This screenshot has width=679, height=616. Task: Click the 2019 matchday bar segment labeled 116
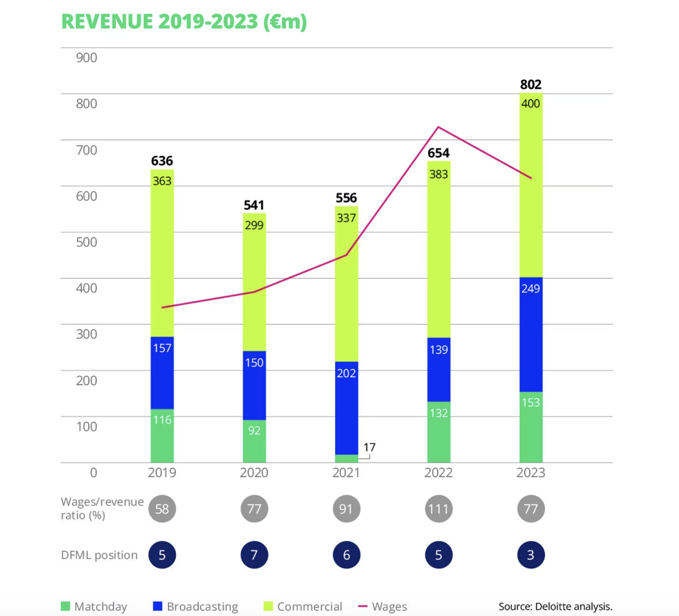point(162,436)
